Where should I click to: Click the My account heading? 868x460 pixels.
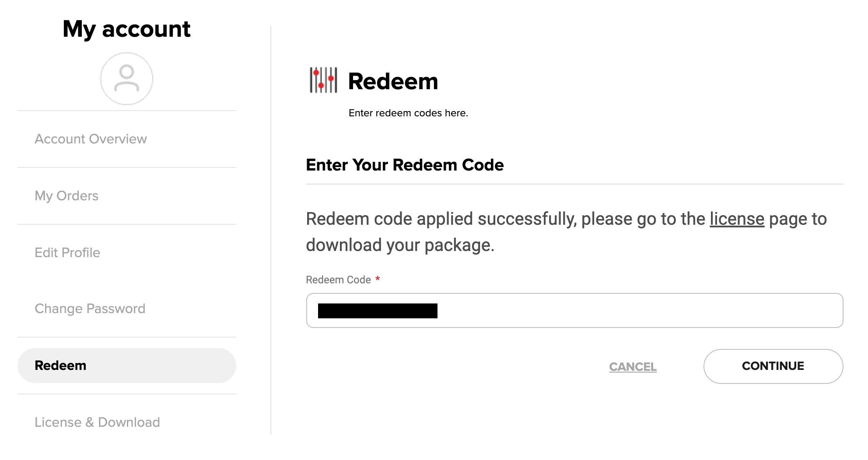[126, 29]
